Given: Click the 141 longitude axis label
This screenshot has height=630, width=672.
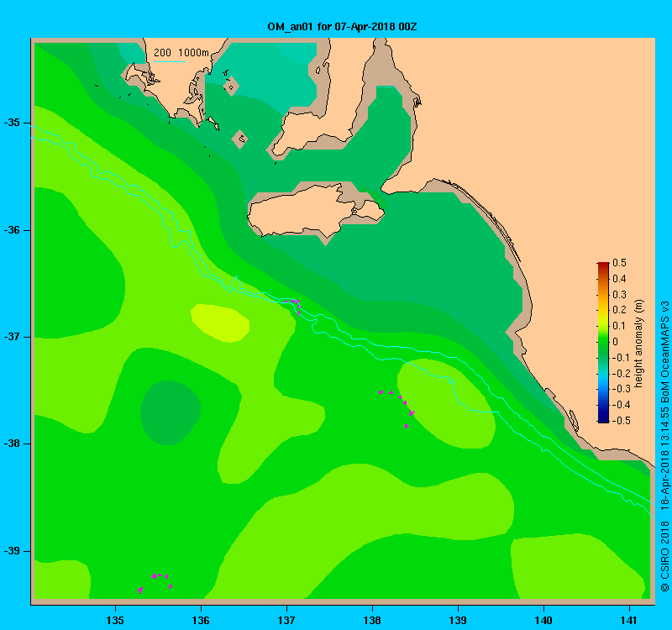Looking at the screenshot, I should point(629,620).
